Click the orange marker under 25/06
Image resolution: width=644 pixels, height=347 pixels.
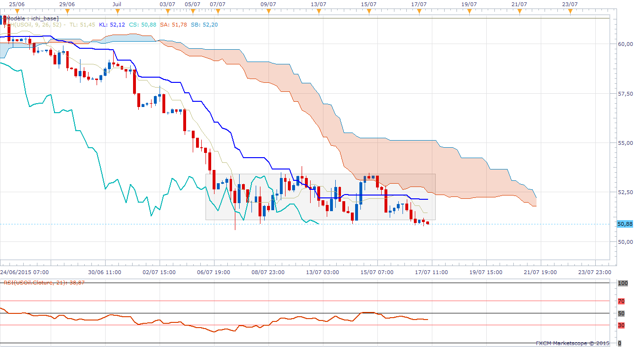pyautogui.click(x=17, y=10)
